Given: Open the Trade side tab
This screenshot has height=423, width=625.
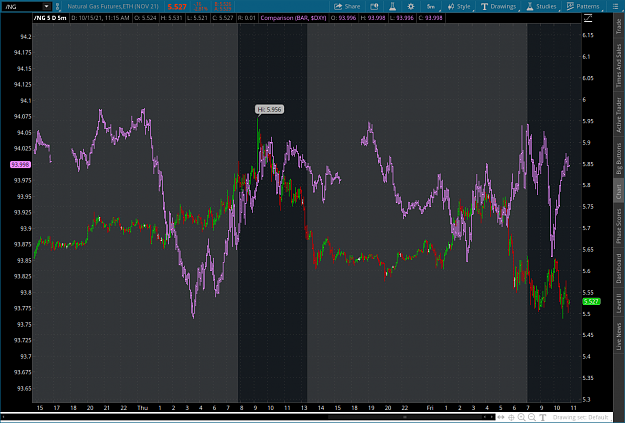Looking at the screenshot, I should 619,26.
